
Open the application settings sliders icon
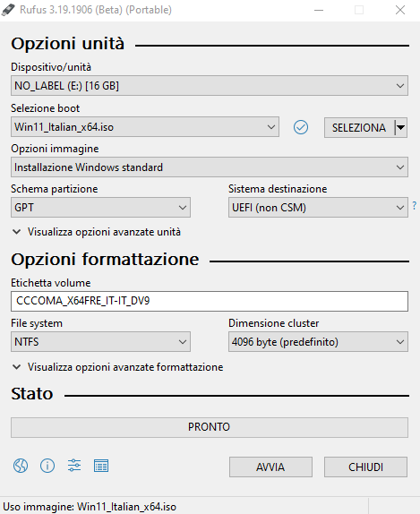point(74,466)
